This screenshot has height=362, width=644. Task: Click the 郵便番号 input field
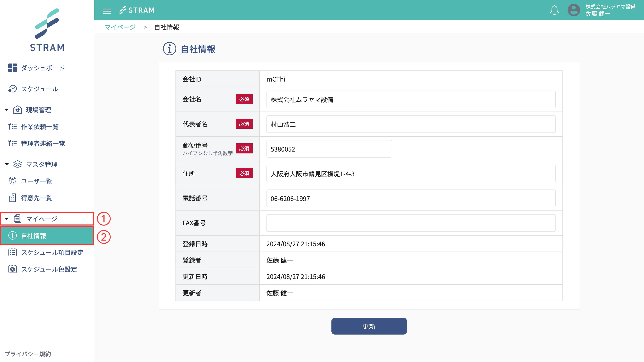[x=329, y=149]
